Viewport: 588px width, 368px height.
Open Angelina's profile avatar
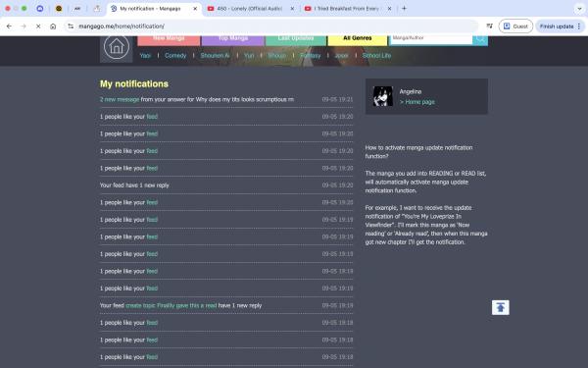click(383, 96)
